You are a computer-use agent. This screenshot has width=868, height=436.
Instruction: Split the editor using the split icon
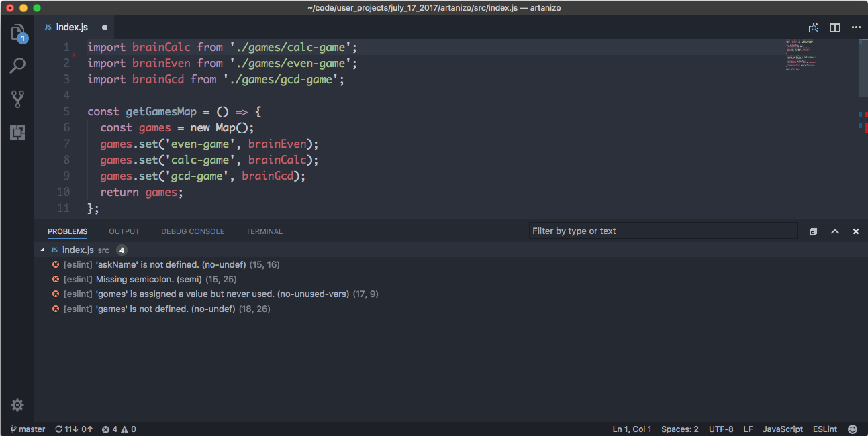point(834,28)
